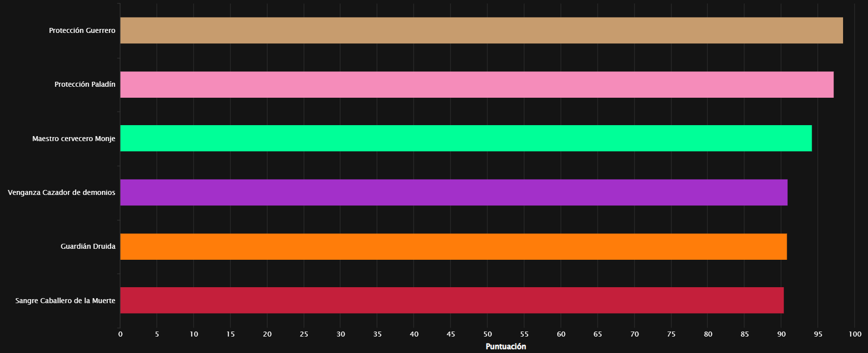Click the x-axis tick labeled 90
The image size is (868, 353).
point(781,334)
